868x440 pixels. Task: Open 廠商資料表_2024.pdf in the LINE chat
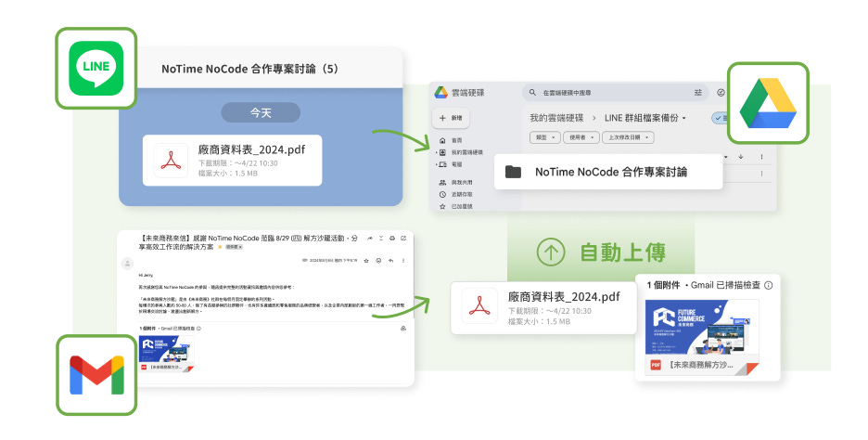(x=232, y=161)
